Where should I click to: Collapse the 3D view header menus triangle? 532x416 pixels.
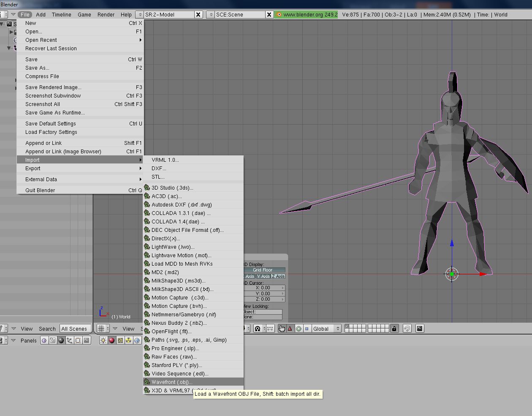coord(115,329)
